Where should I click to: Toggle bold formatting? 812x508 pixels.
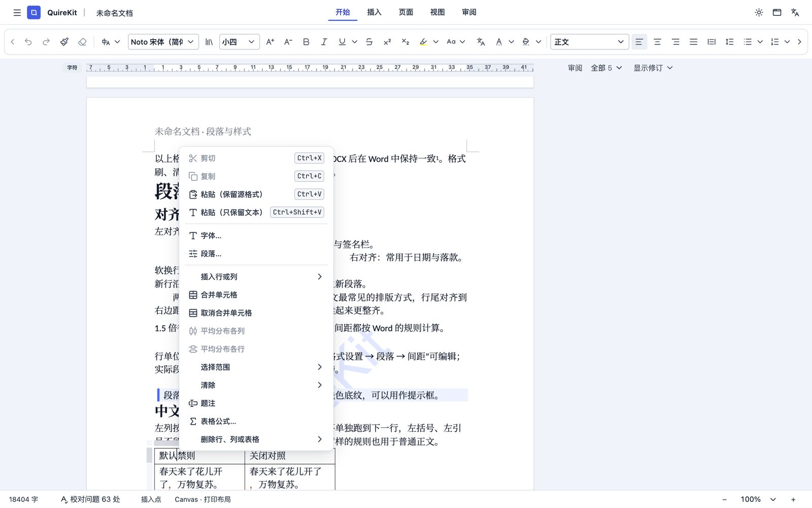point(306,42)
